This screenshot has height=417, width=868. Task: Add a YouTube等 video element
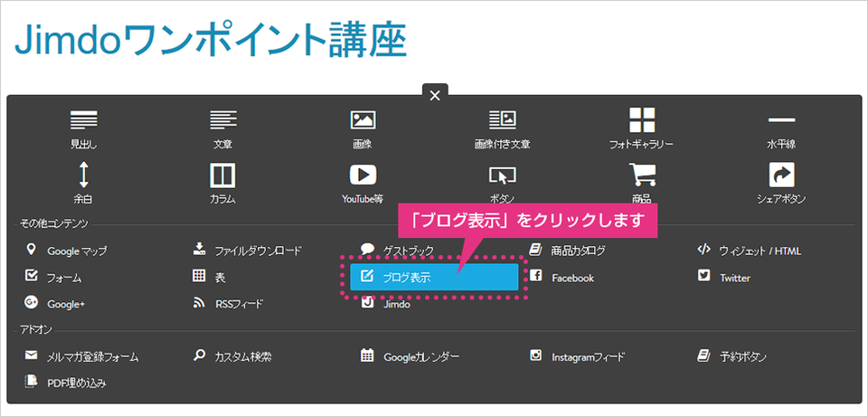[363, 183]
